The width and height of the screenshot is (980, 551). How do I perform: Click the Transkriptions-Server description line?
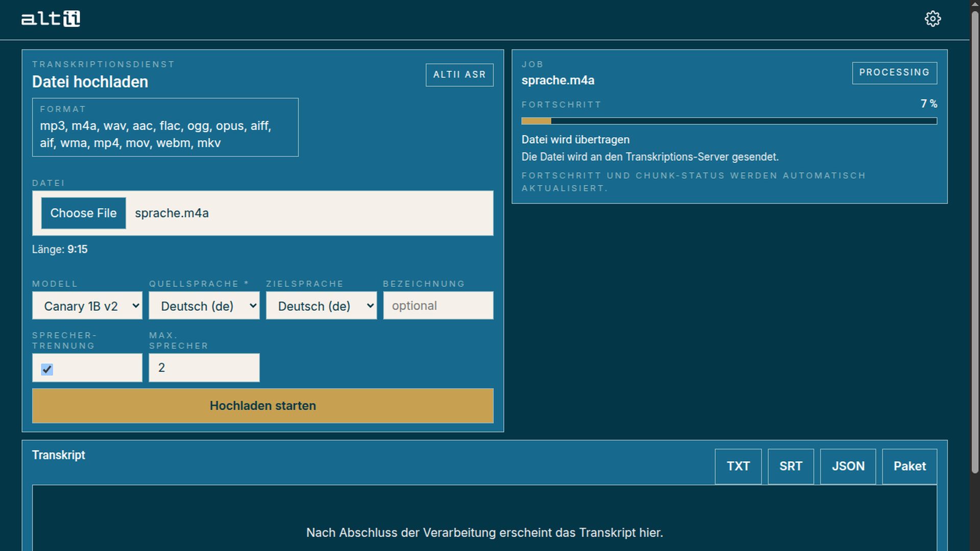[650, 157]
